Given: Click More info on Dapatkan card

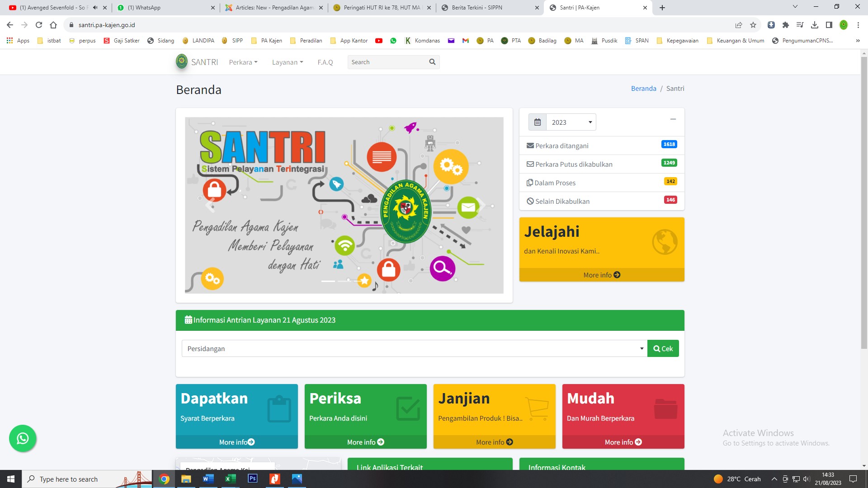Looking at the screenshot, I should coord(237,442).
